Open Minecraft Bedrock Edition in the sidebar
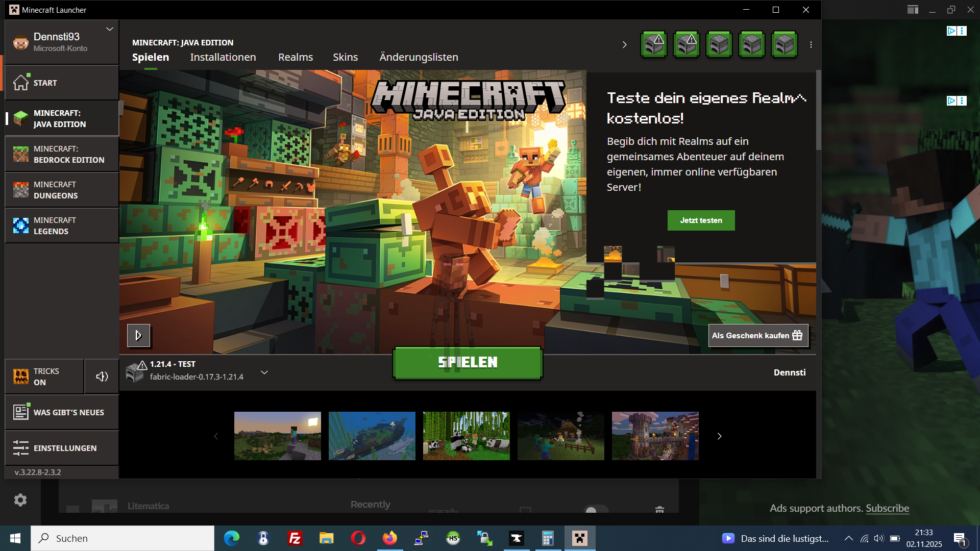Screen dimensions: 980x551 point(62,154)
